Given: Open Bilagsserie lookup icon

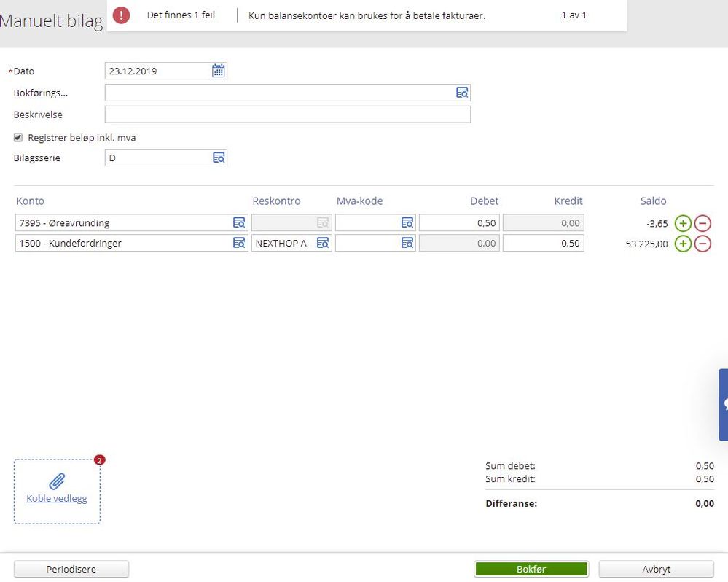Looking at the screenshot, I should pos(218,158).
